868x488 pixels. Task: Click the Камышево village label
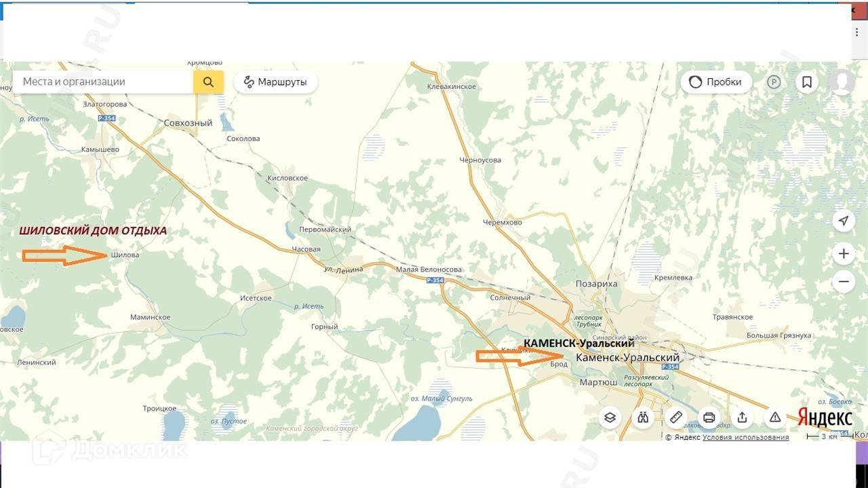(x=100, y=149)
